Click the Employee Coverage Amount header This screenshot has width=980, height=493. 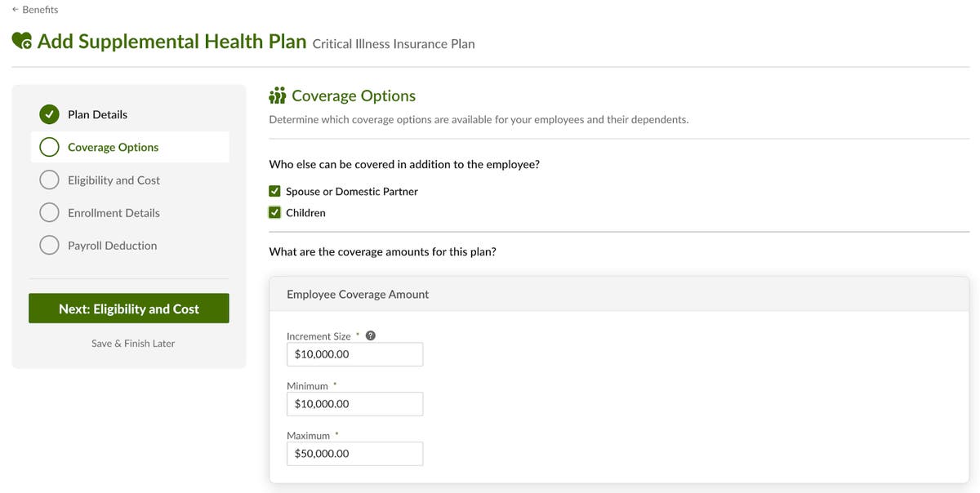coord(357,294)
